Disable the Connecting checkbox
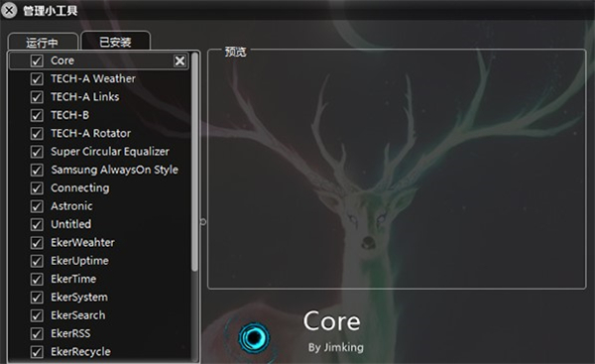The height and width of the screenshot is (364, 595). point(37,188)
